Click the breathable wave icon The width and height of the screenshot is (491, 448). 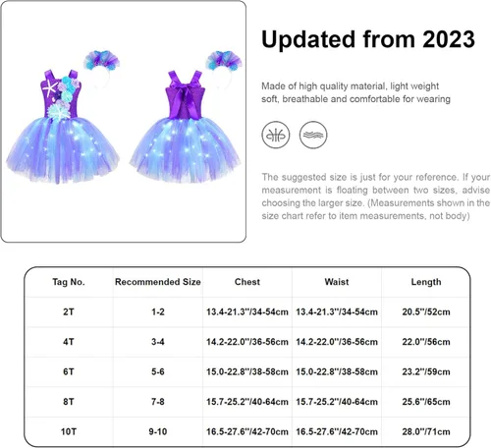(313, 135)
